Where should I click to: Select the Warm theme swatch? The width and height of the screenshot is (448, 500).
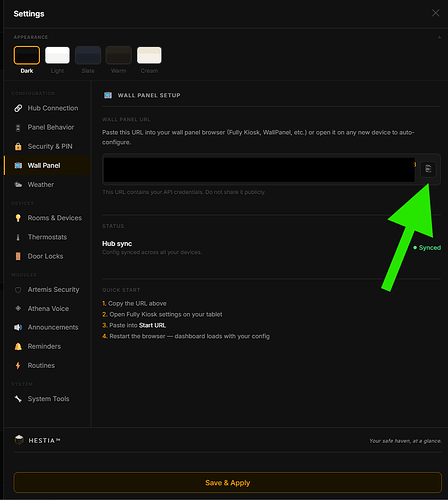[x=119, y=55]
